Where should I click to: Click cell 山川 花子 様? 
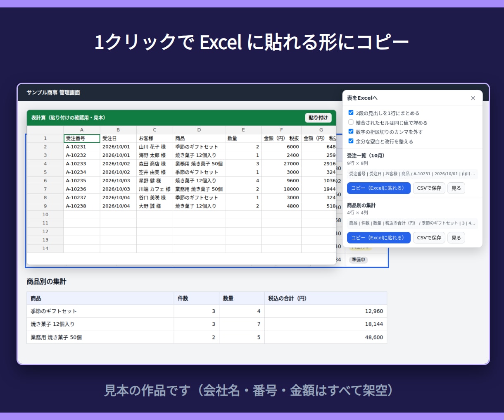pos(155,147)
